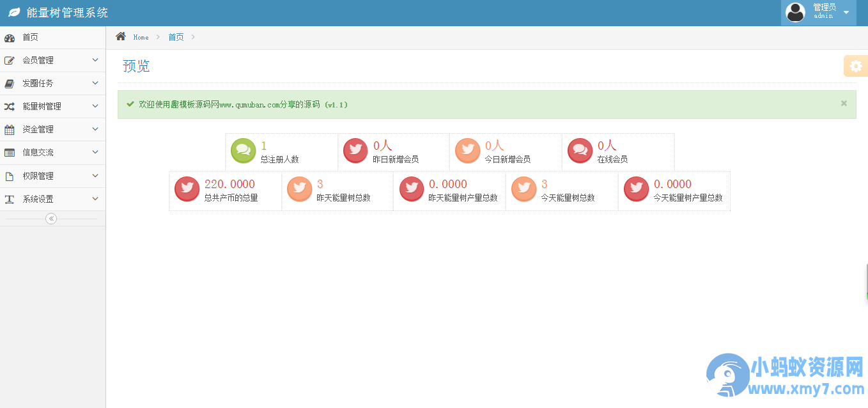The image size is (868, 408).
Task: Click the breadcrumb home icon
Action: [121, 36]
